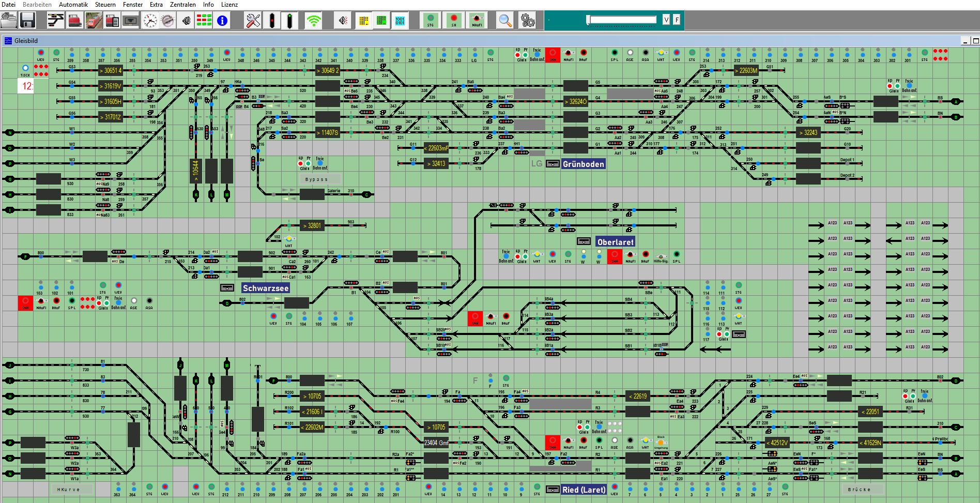The height and width of the screenshot is (503, 980).
Task: Click the Ried (Laret) station label
Action: click(x=584, y=490)
